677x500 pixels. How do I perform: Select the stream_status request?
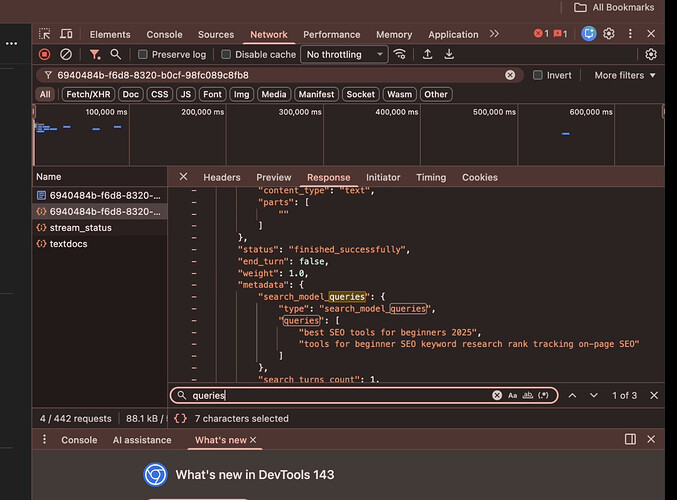(x=80, y=227)
